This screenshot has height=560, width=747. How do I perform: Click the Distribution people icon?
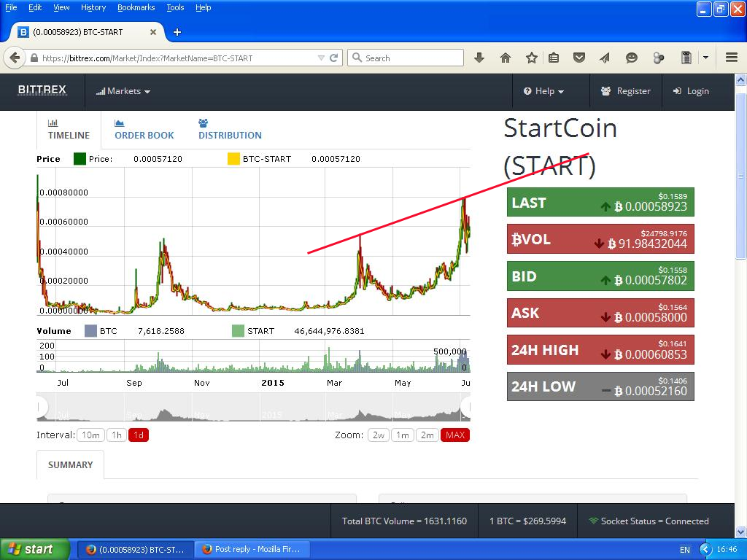pos(203,122)
